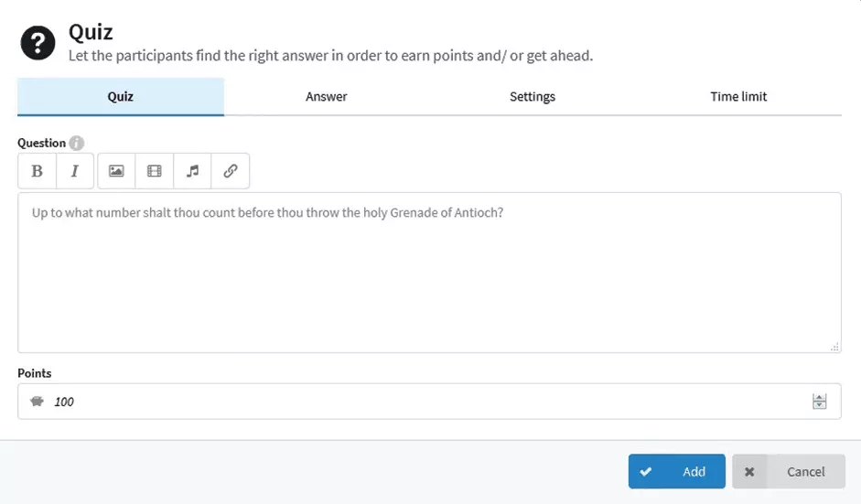Open the Settings tab

coord(533,97)
